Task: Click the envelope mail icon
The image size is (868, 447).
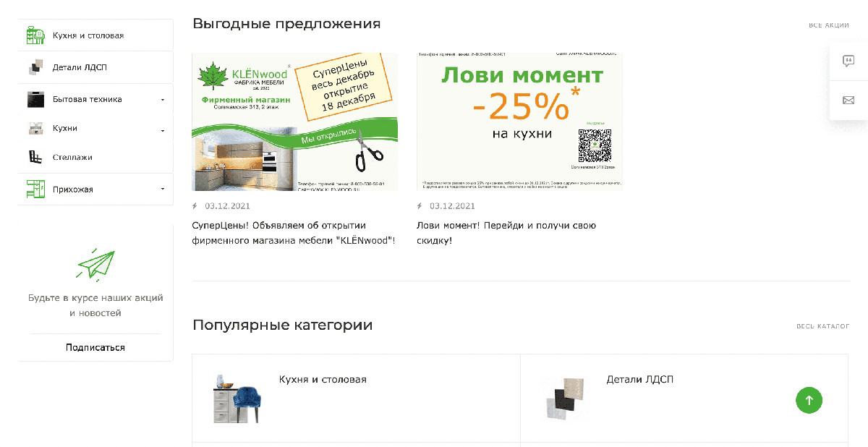Action: pyautogui.click(x=848, y=100)
